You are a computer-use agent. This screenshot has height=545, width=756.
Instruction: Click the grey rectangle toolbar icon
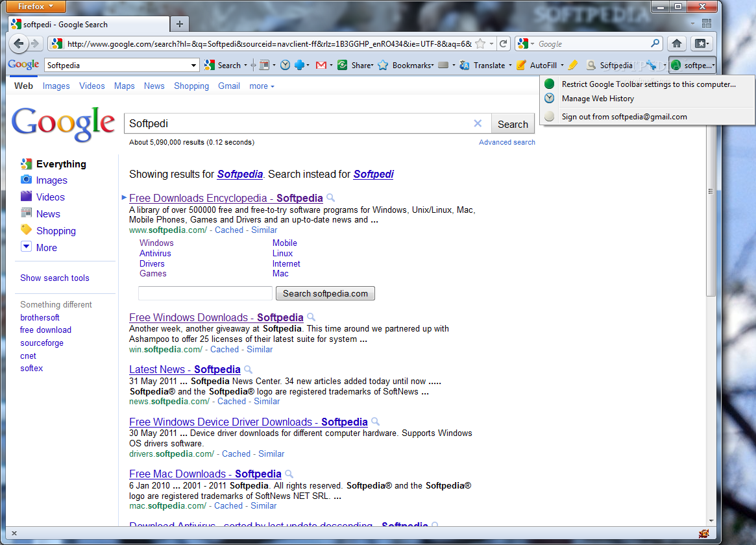[x=443, y=65]
